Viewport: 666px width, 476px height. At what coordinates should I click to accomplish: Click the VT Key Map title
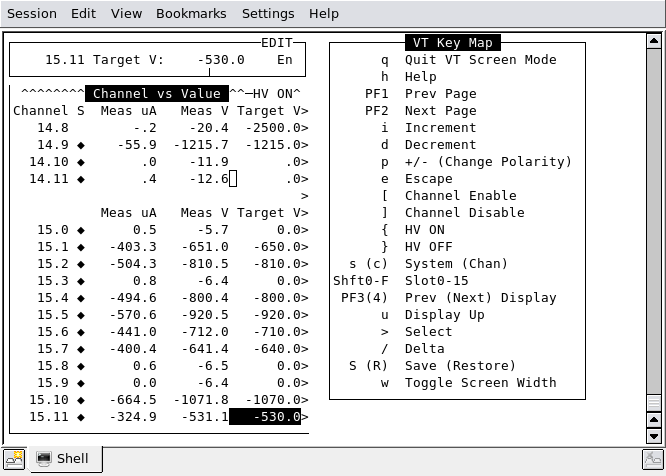453,43
